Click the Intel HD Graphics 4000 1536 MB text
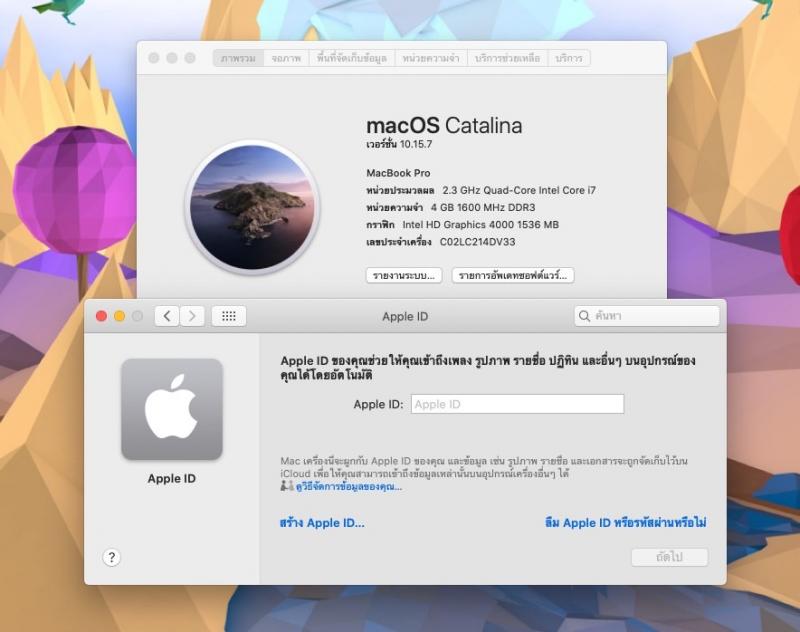 [481, 225]
